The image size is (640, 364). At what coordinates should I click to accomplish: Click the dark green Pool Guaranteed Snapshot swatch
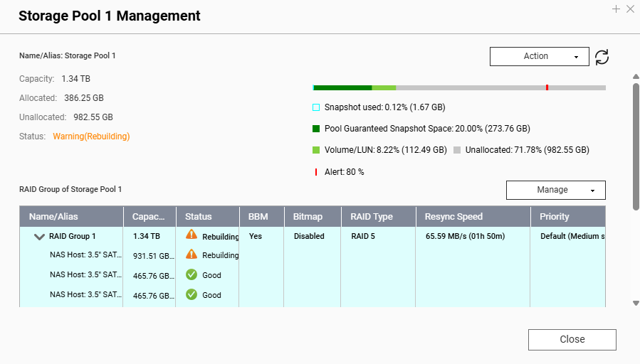pos(316,129)
